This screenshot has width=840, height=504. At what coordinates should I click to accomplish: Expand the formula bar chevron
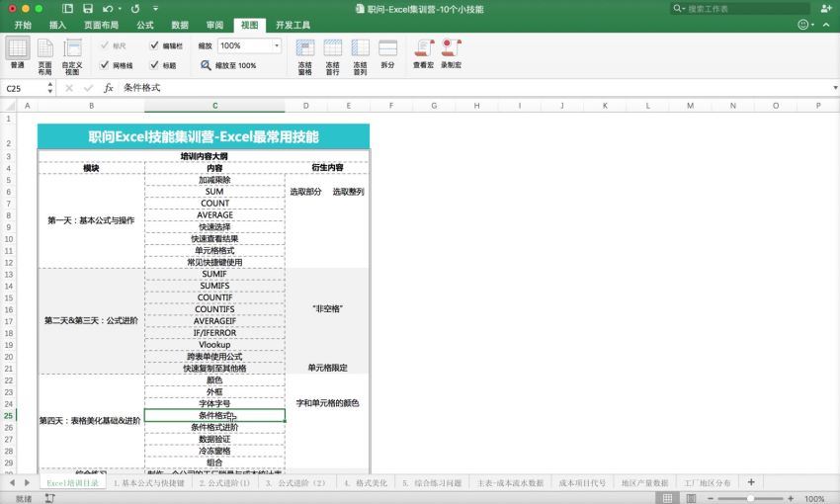pos(835,88)
